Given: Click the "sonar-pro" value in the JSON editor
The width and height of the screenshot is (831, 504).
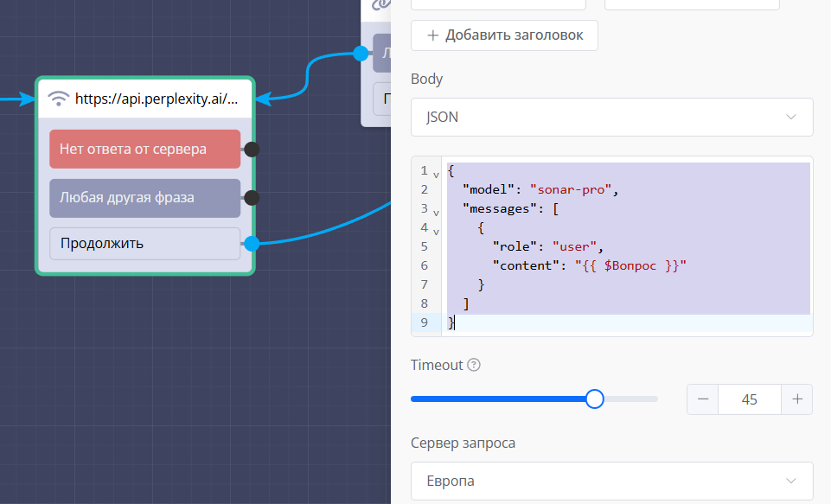Looking at the screenshot, I should click(572, 189).
